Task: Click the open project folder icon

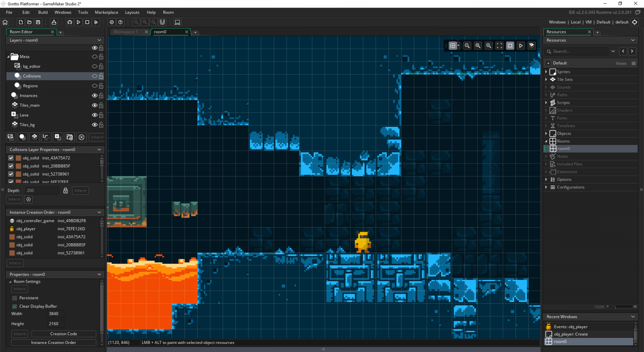Action: (x=29, y=22)
